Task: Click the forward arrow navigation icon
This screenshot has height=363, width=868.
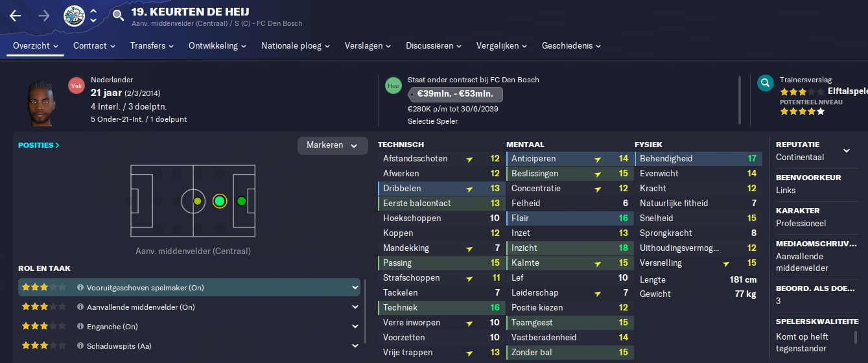Action: click(x=44, y=16)
